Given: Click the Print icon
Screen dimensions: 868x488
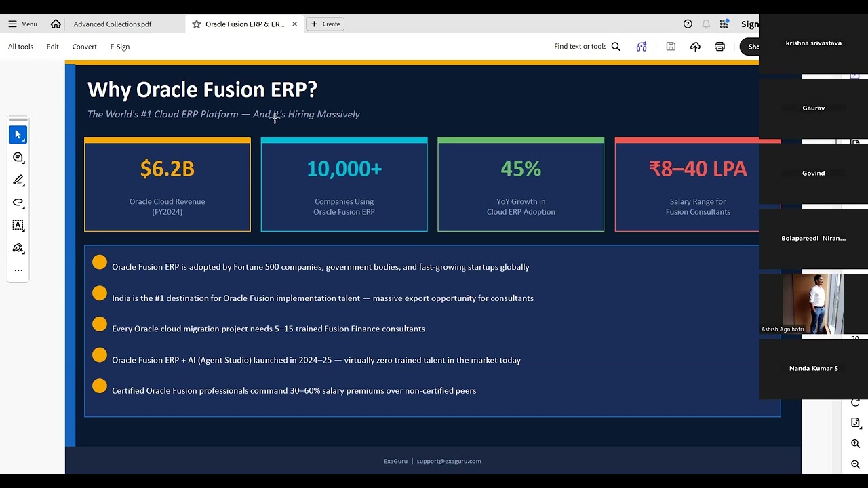Looking at the screenshot, I should (x=719, y=47).
